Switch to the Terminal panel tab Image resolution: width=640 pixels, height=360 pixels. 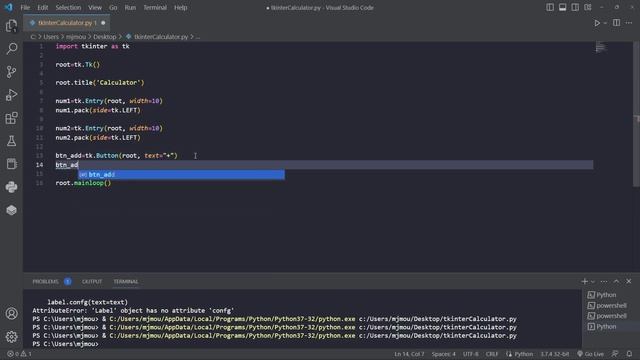(x=126, y=281)
